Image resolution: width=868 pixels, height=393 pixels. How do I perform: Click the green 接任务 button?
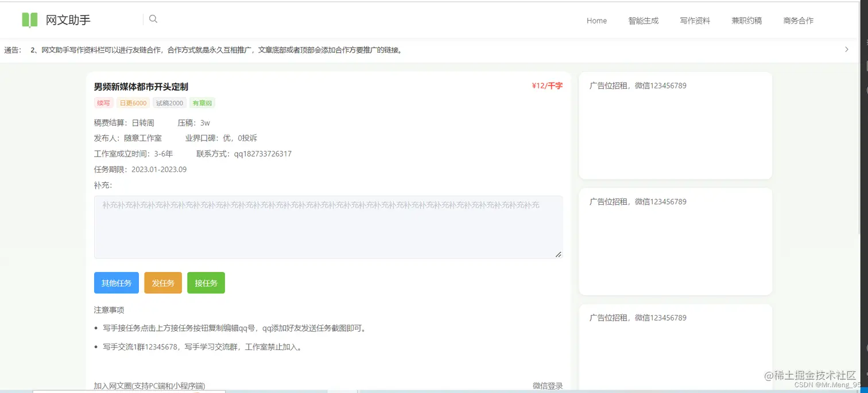pos(206,282)
